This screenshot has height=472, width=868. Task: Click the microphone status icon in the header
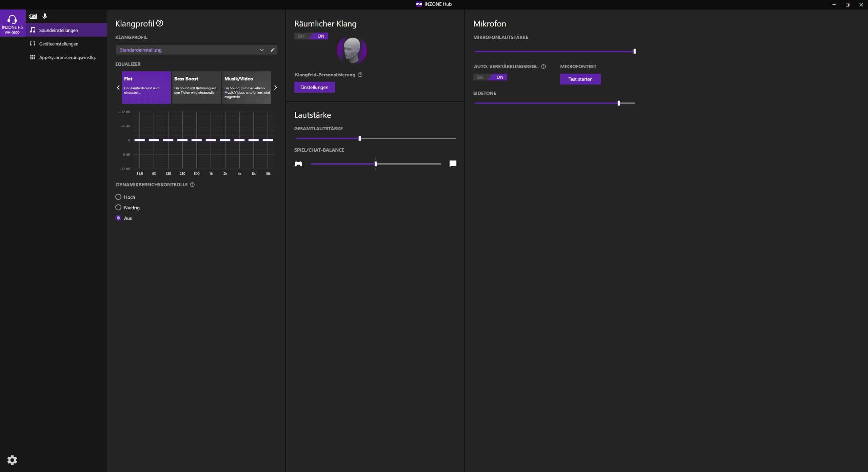(x=45, y=16)
